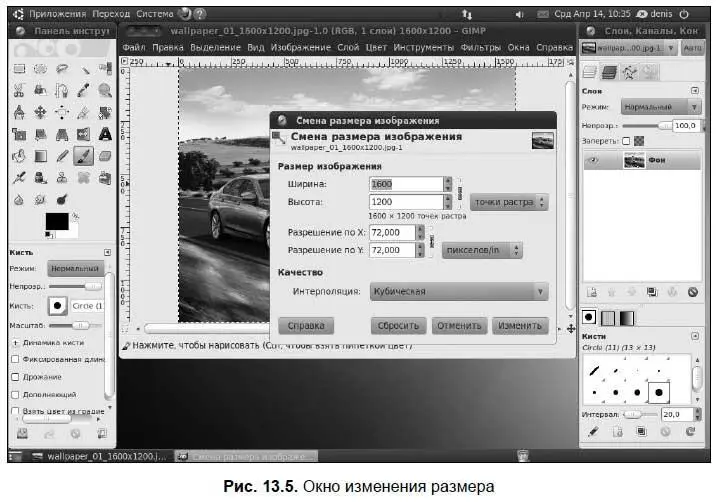Select the Airbrush tool

click(19, 178)
